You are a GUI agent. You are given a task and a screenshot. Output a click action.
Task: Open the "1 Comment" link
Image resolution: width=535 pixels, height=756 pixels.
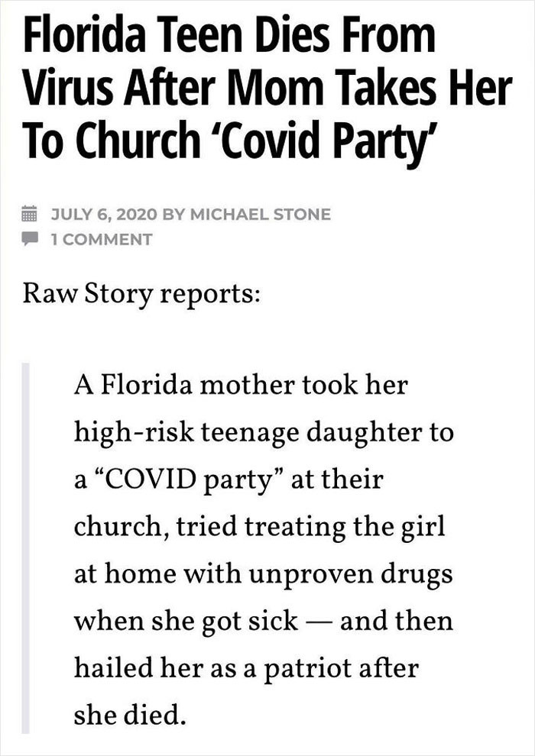click(x=101, y=239)
